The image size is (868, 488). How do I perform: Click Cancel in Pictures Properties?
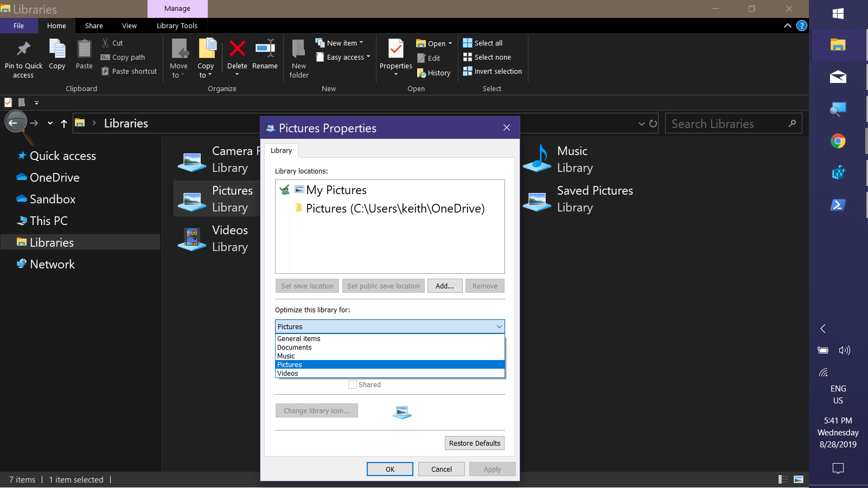pos(442,469)
